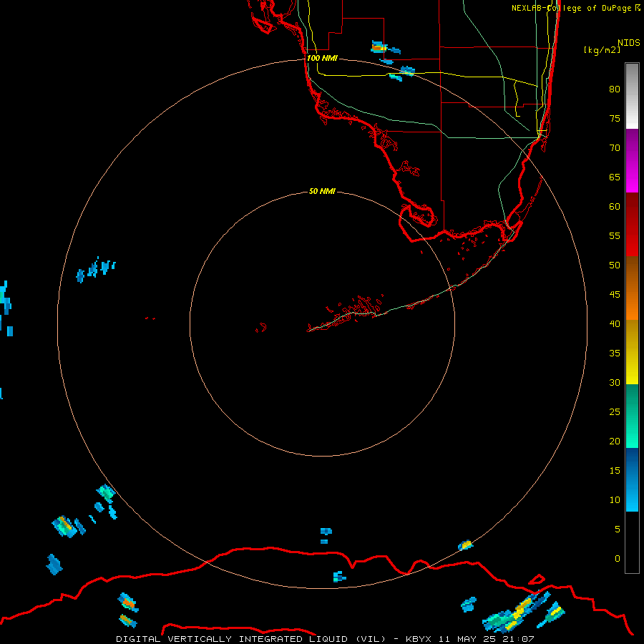This screenshot has width=644, height=644.
Task: Click the scale value 15
Action: pyautogui.click(x=615, y=471)
